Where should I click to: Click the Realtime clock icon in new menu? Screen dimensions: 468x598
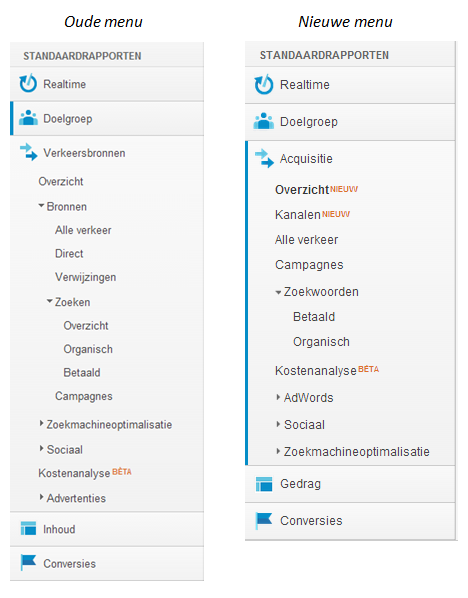[x=264, y=84]
